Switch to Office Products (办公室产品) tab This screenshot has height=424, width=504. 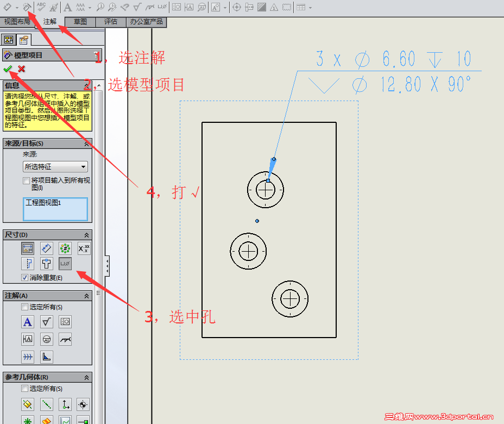click(147, 22)
